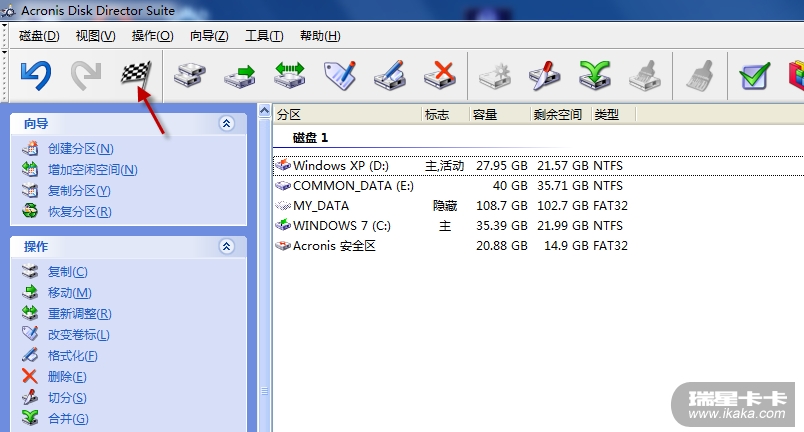This screenshot has height=432, width=804.
Task: Select the WINDOWS 7 (C:) partition row
Action: [538, 225]
